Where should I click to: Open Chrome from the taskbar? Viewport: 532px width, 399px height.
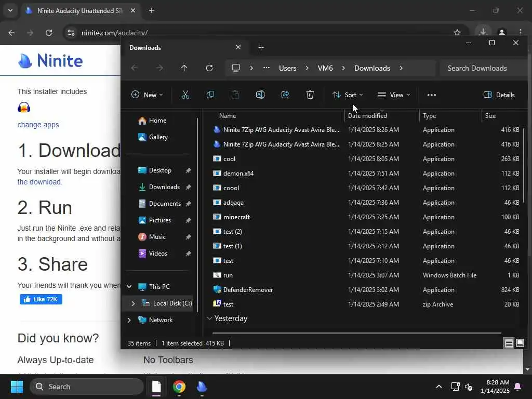coord(179,387)
